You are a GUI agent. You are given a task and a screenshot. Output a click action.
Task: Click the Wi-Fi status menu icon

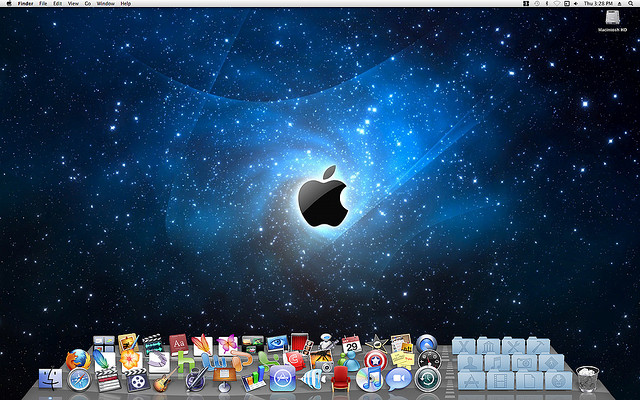click(557, 3)
